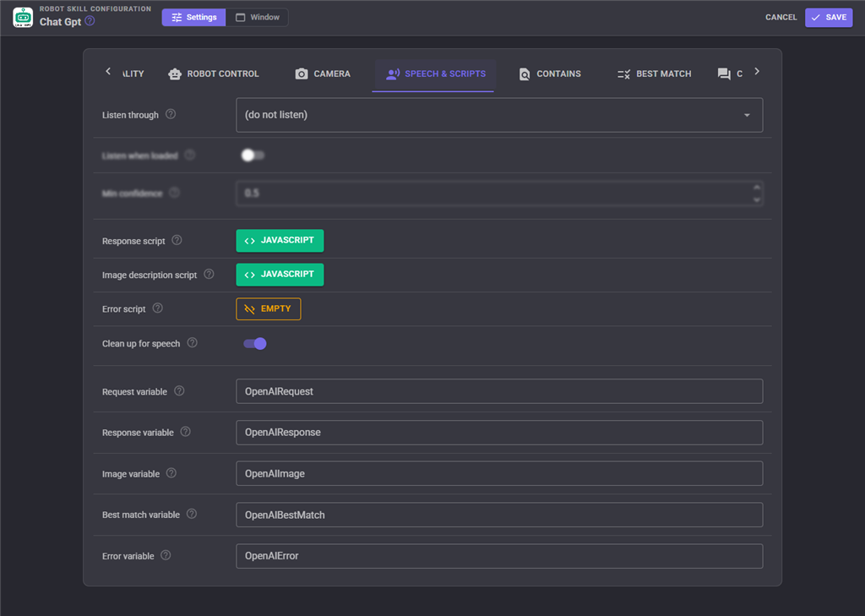Show help for Image variable
865x616 pixels.
pyautogui.click(x=171, y=473)
